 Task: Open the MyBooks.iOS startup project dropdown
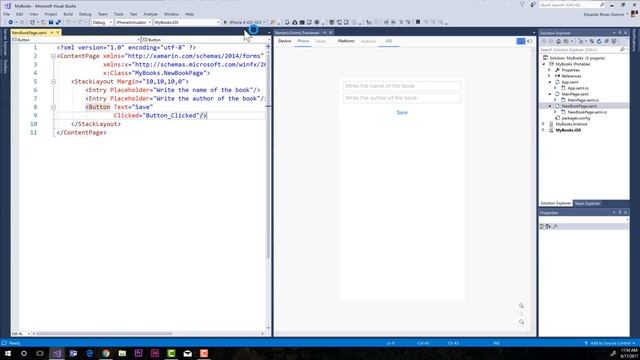point(187,22)
